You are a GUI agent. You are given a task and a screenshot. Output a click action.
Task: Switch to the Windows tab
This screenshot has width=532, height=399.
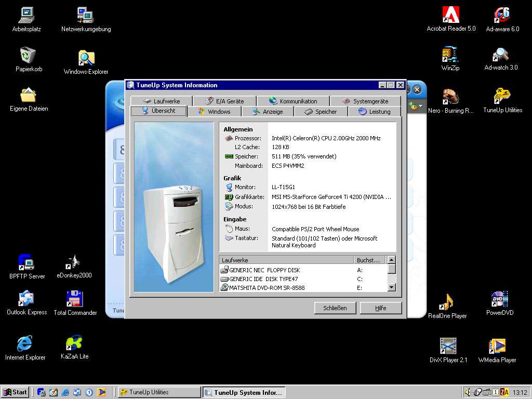pyautogui.click(x=215, y=112)
